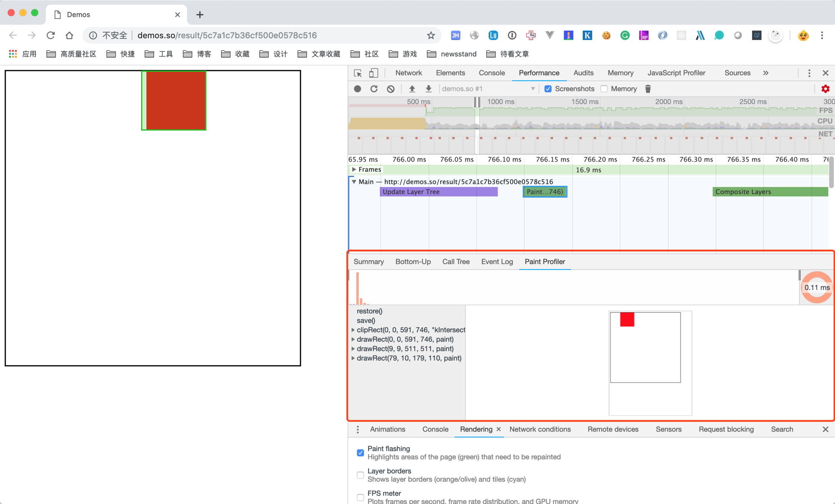Click the save profile download icon
Viewport: 835px width, 504px height.
pos(429,89)
